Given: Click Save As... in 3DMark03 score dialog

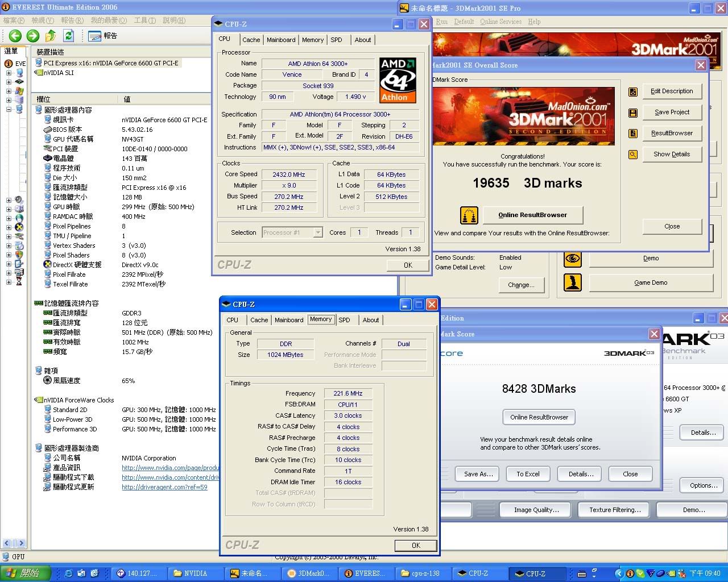Looking at the screenshot, I should (x=478, y=474).
